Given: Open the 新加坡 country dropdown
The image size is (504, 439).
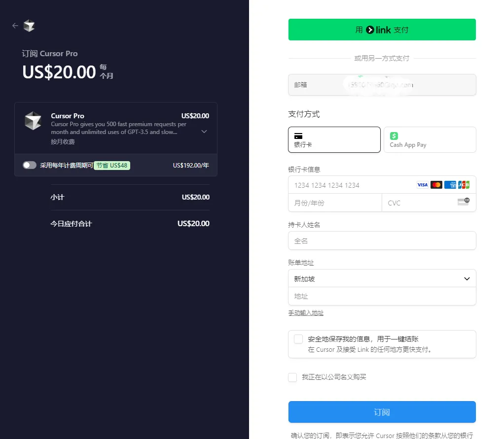Looking at the screenshot, I should 382,278.
